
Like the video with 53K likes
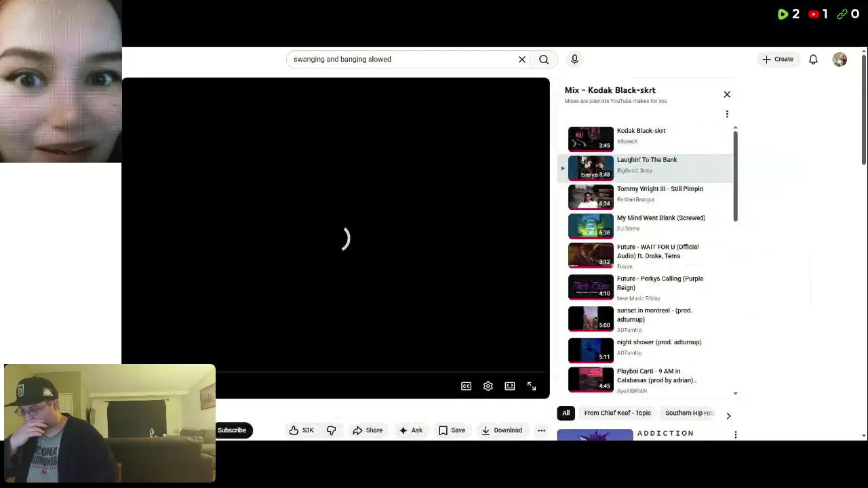click(x=301, y=430)
